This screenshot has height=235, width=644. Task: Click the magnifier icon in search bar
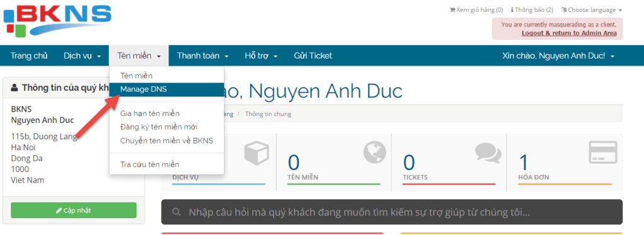tap(177, 212)
